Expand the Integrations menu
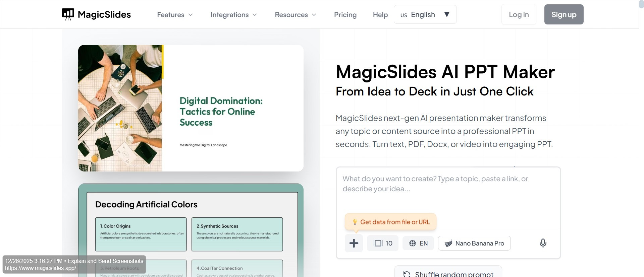The height and width of the screenshot is (277, 644). (233, 15)
